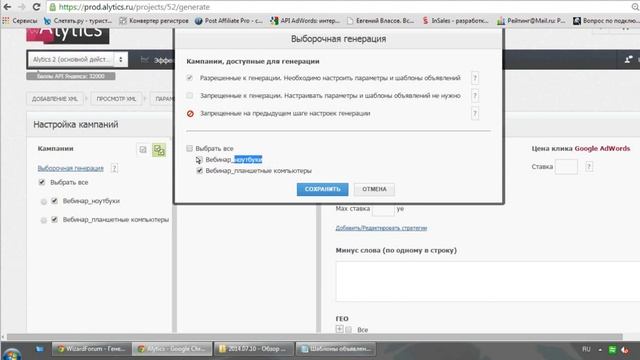Toggle Разрешенные к генерации checkbox
The height and width of the screenshot is (360, 640).
[189, 78]
